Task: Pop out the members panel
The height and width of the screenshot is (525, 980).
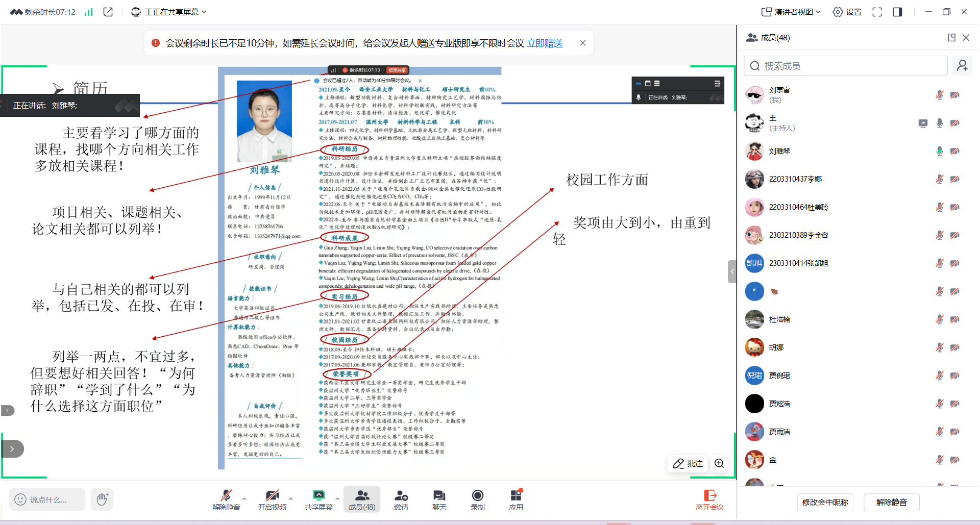Action: point(951,38)
